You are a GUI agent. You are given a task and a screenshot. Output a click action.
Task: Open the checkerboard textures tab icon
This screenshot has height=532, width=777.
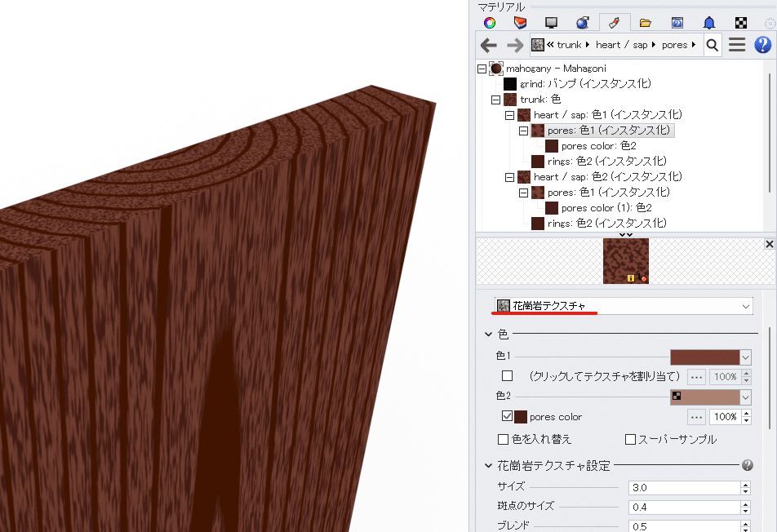coord(741,23)
